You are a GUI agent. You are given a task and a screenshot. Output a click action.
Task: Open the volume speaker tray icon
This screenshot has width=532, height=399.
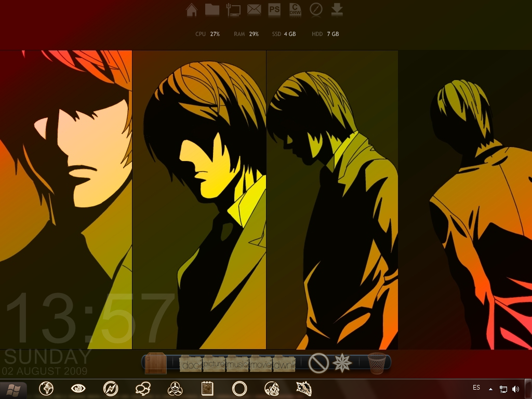click(x=516, y=389)
